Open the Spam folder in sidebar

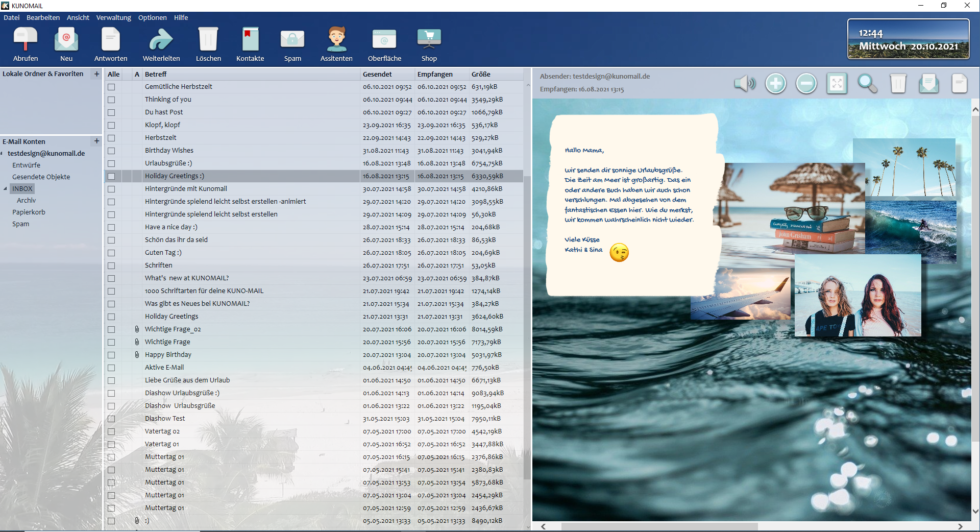(x=20, y=224)
